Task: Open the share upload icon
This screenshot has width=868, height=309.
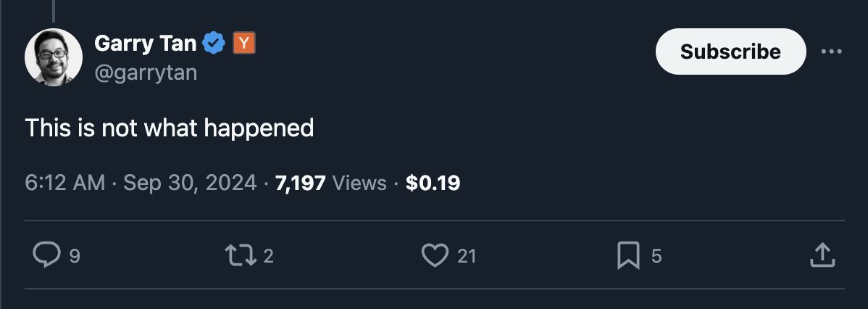Action: [821, 255]
